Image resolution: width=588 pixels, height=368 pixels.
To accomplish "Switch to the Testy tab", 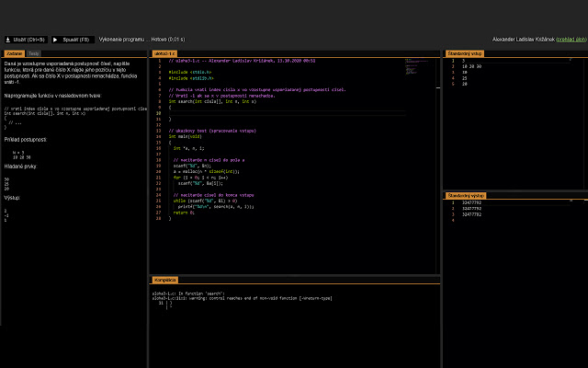I will 33,54.
